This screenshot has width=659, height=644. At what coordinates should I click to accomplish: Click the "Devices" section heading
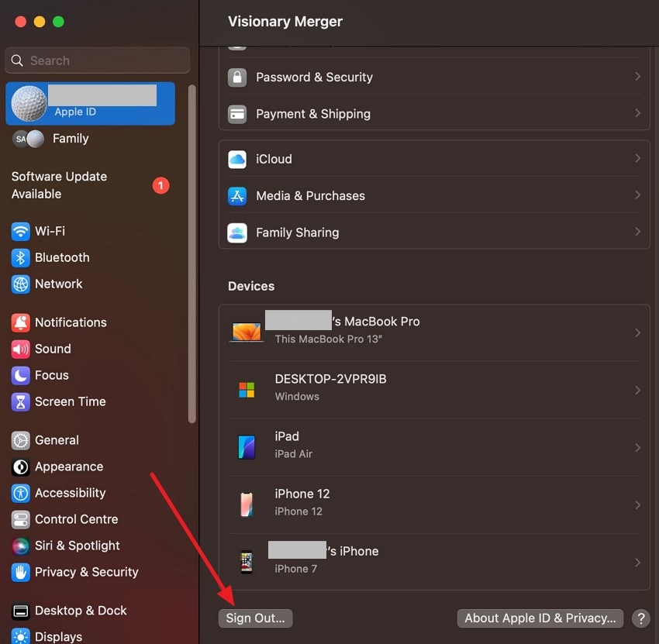pos(251,286)
